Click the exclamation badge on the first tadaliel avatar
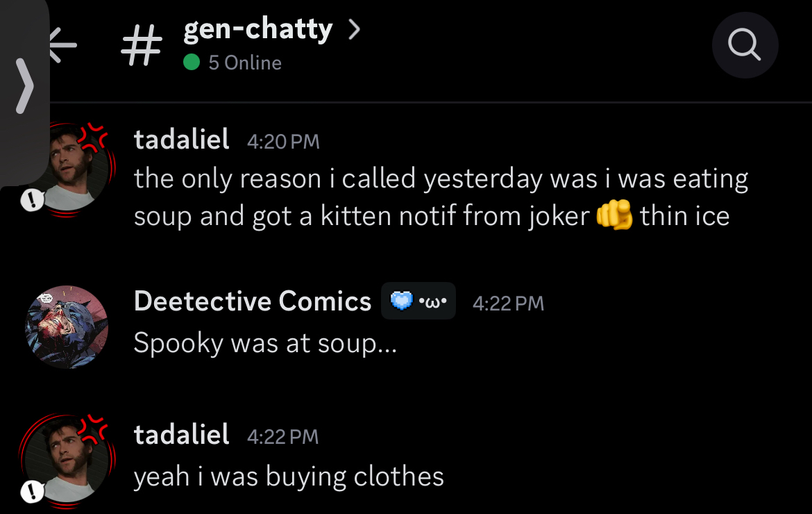 [x=32, y=201]
